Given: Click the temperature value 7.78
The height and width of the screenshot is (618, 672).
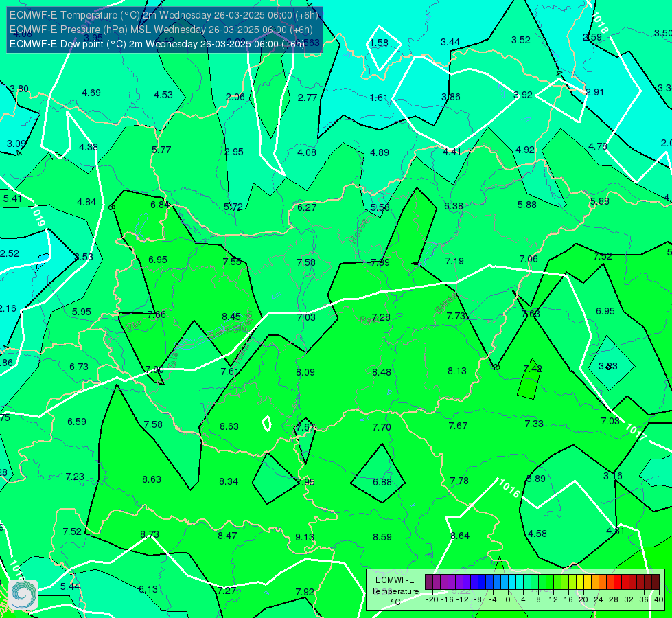Looking at the screenshot, I should (459, 481).
